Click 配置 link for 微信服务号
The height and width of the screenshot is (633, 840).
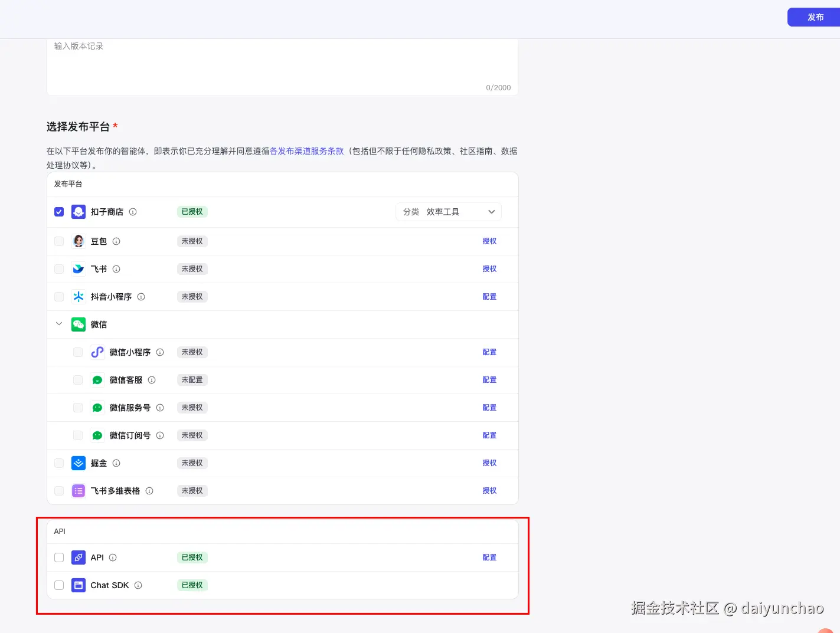pyautogui.click(x=489, y=408)
